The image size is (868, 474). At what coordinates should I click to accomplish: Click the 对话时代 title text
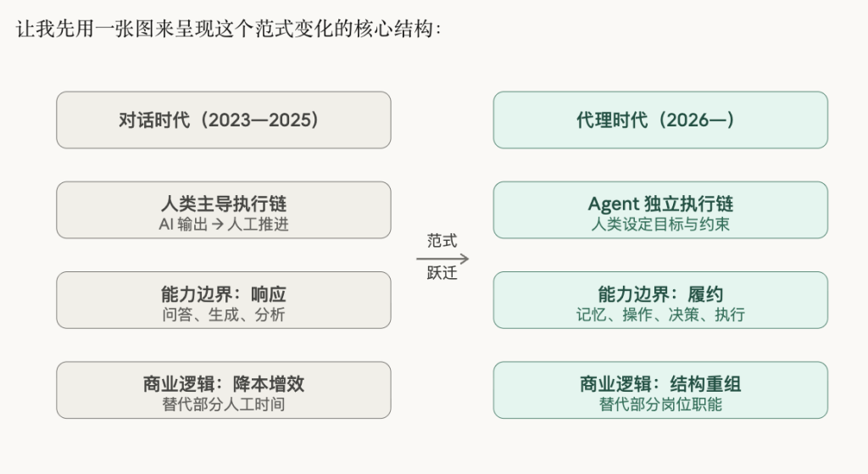(x=146, y=120)
